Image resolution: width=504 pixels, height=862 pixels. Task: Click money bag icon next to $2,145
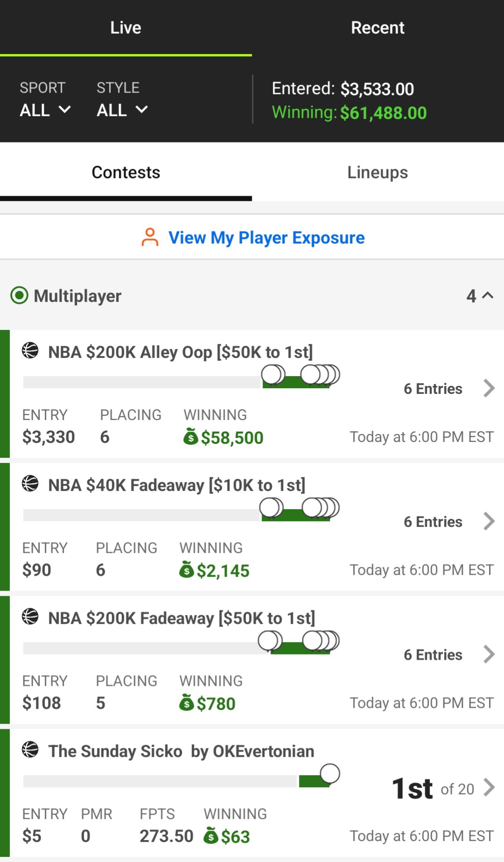coord(186,570)
